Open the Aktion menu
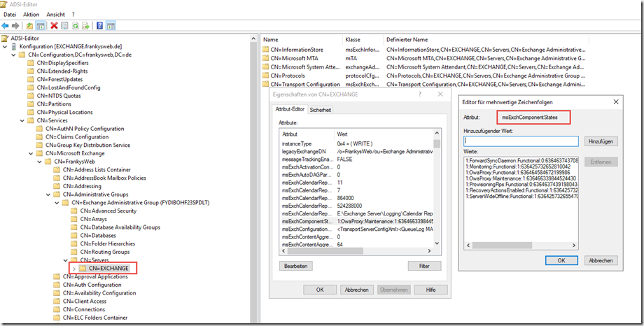This screenshot has height=326, width=644. tap(31, 14)
